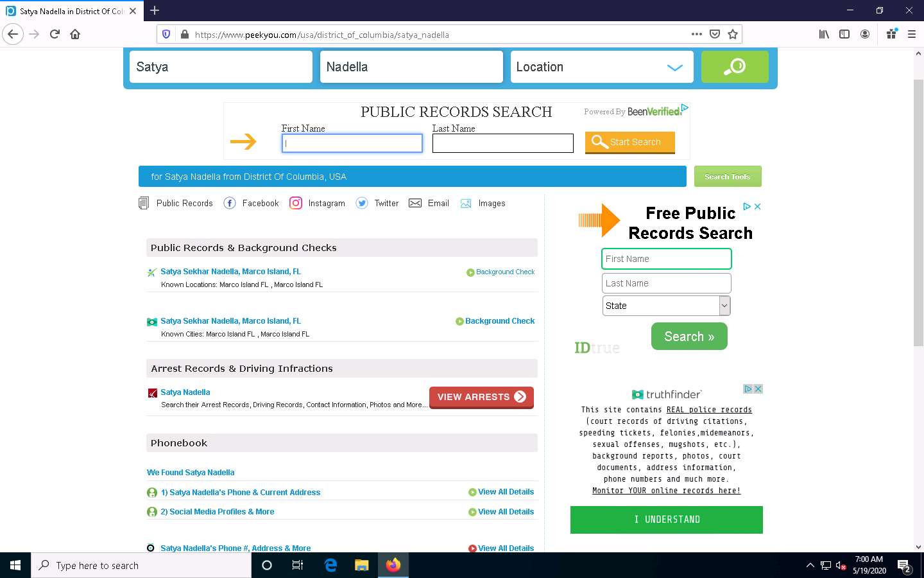Open Cortana circle on taskbar

[267, 565]
